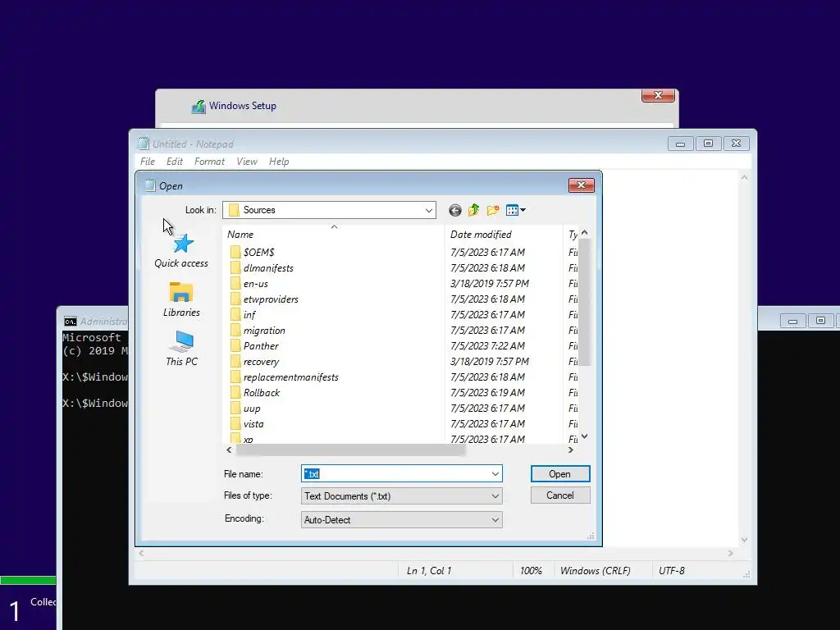
Task: Click the replacementmanifests folder icon
Action: tap(235, 377)
